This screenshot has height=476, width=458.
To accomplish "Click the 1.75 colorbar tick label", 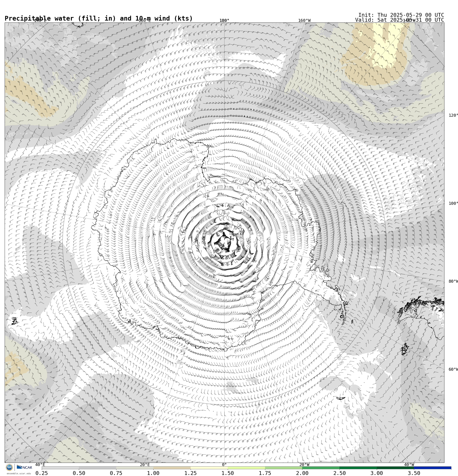I will pyautogui.click(x=265, y=473).
